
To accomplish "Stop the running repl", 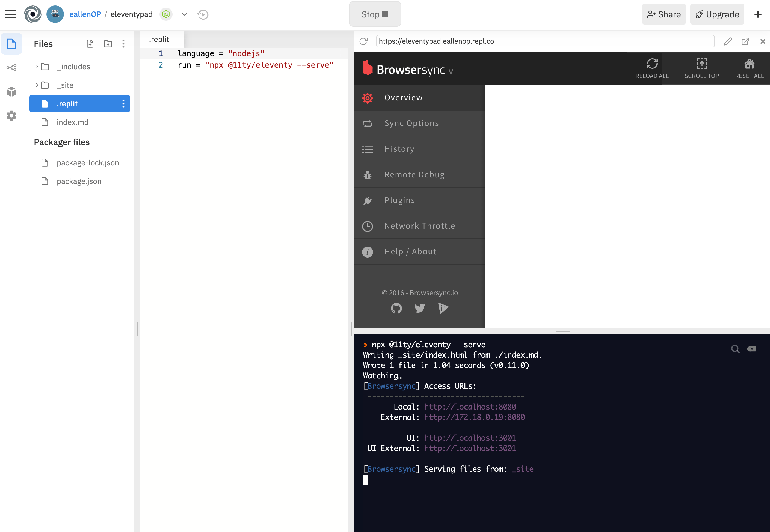I will tap(375, 14).
